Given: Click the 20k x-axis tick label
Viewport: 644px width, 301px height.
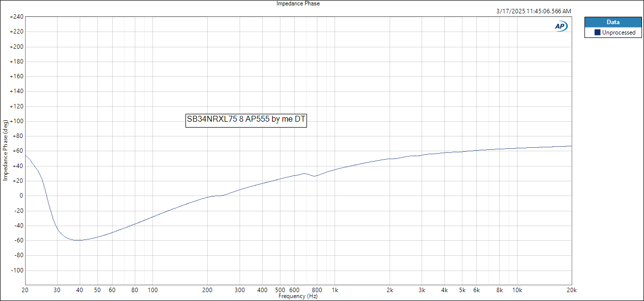Looking at the screenshot, I should (571, 290).
